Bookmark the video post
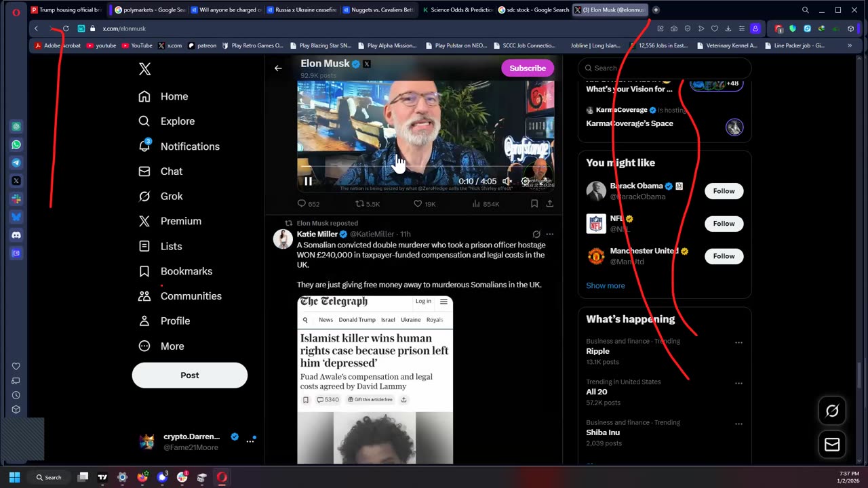Screen dimensions: 868x488 point(534,203)
